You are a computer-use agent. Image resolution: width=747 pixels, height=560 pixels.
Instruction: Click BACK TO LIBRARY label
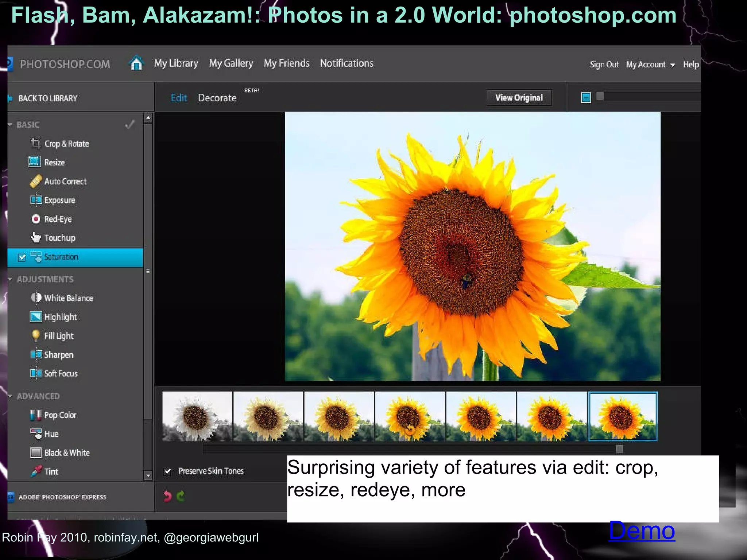(48, 98)
